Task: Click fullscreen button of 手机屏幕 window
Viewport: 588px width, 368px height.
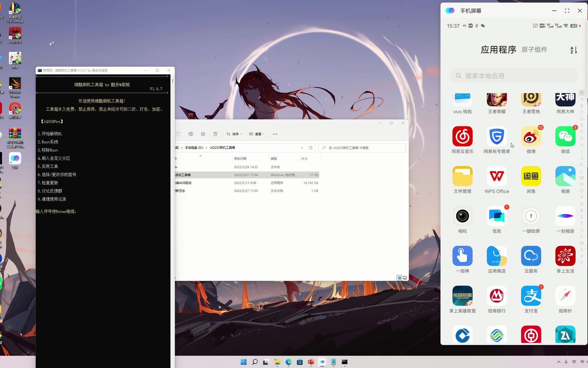Action: pos(567,11)
